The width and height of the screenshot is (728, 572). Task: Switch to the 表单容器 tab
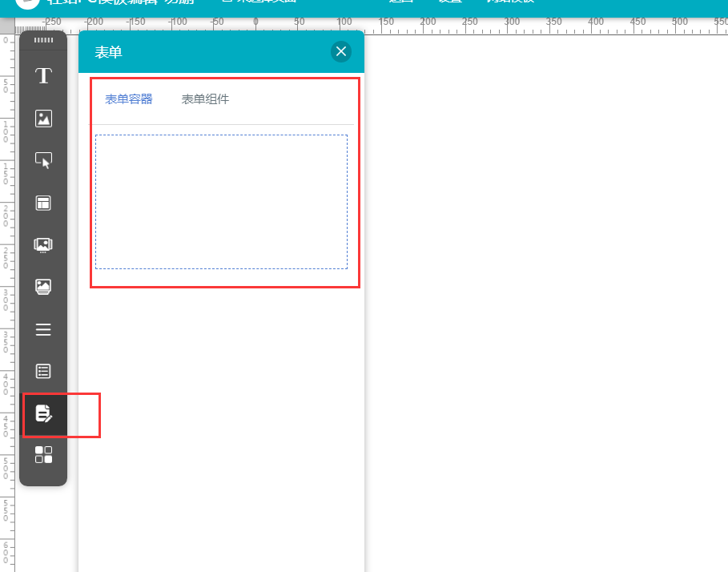point(129,99)
